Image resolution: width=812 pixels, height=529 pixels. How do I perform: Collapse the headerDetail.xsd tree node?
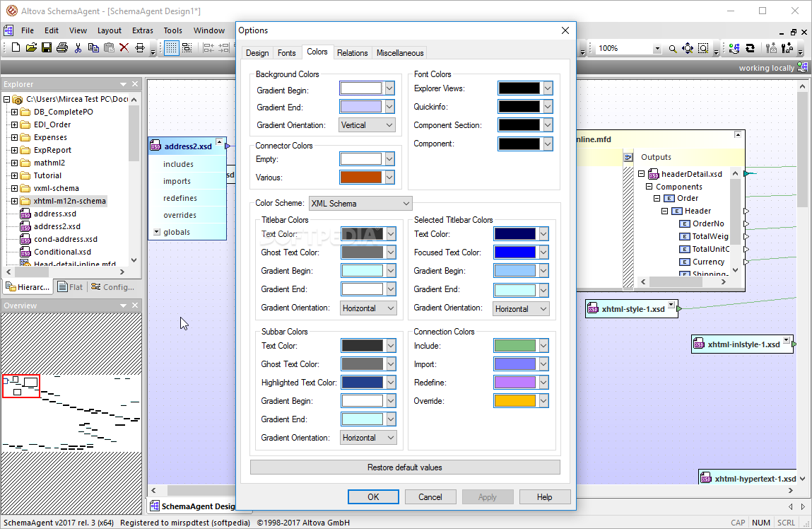point(641,174)
